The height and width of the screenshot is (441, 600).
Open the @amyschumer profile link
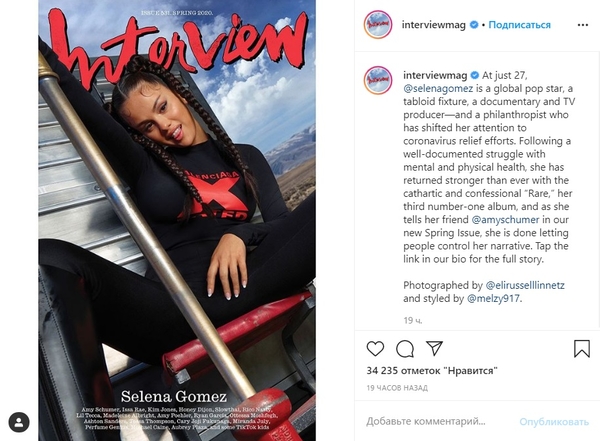tap(505, 220)
